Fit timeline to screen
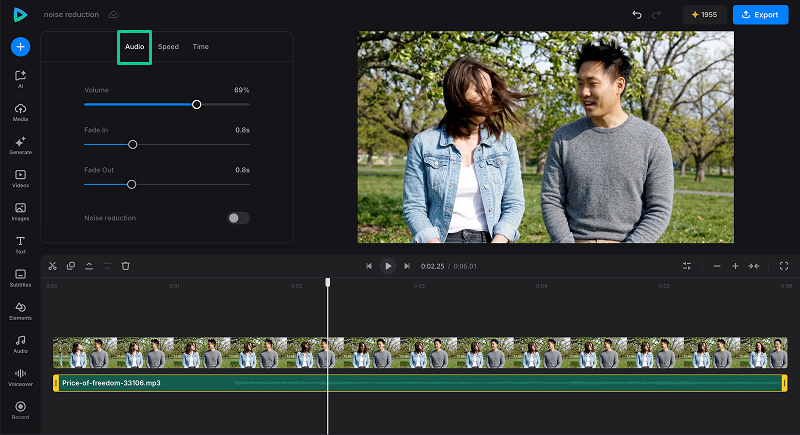 [754, 266]
